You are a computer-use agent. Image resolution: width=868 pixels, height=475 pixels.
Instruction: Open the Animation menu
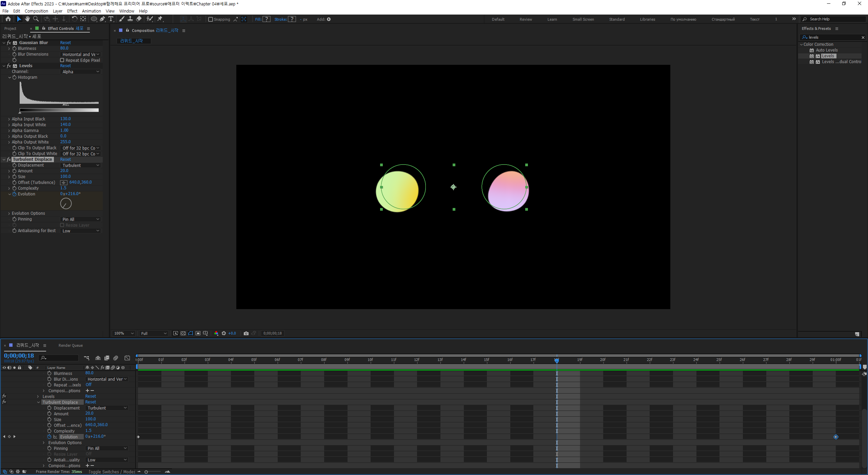(x=91, y=11)
